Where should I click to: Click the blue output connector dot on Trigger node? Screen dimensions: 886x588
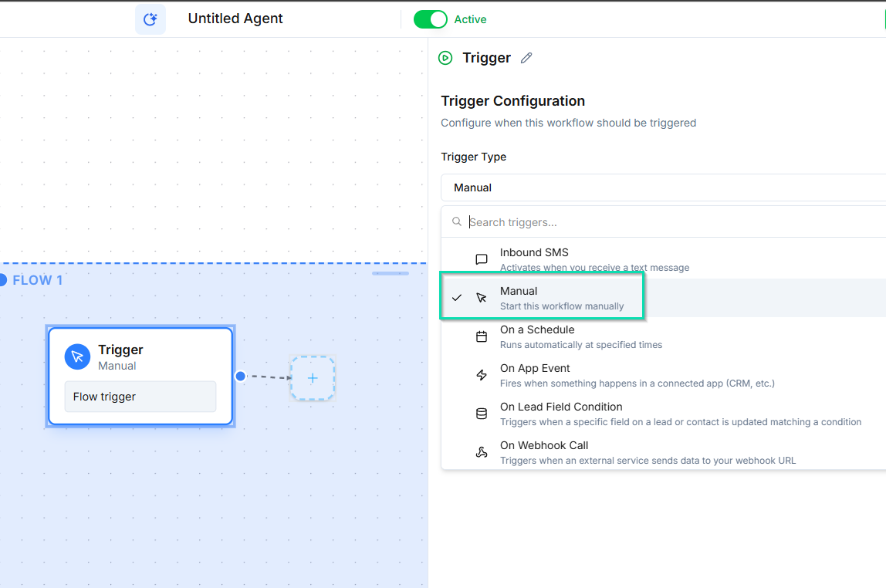pos(240,376)
